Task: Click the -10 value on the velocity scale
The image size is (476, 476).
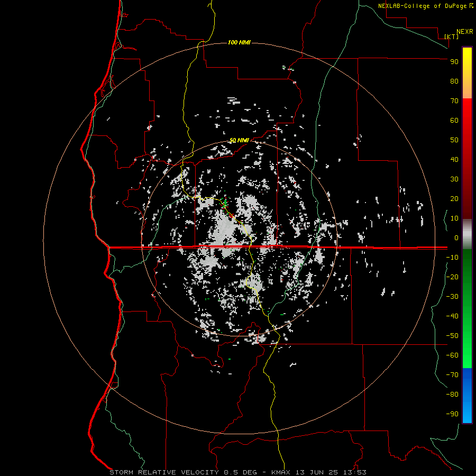Action: [452, 258]
